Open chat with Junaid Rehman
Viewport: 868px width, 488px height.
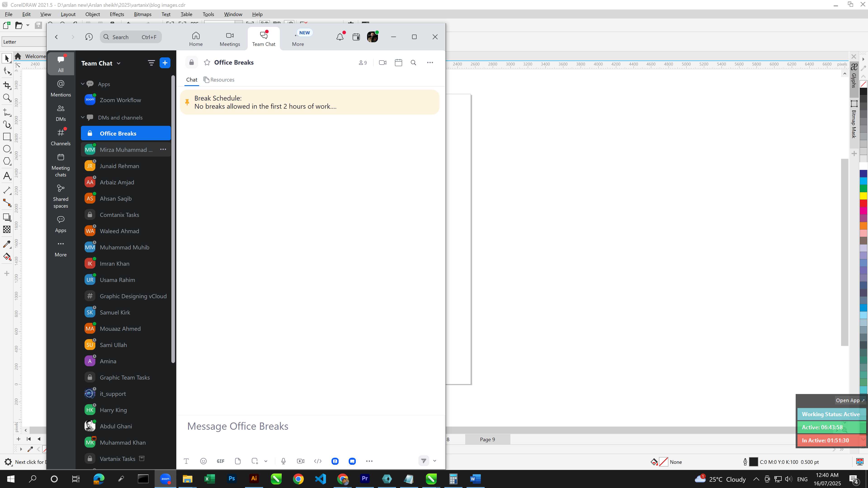[x=126, y=166]
